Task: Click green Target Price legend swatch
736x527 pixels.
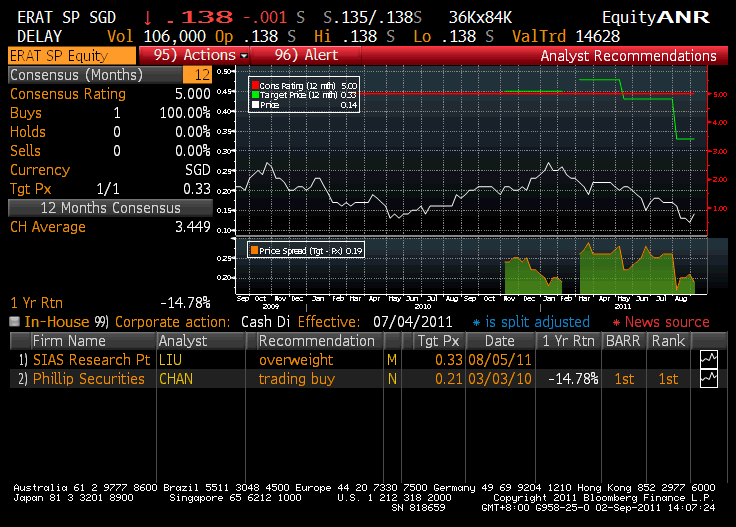Action: 255,95
